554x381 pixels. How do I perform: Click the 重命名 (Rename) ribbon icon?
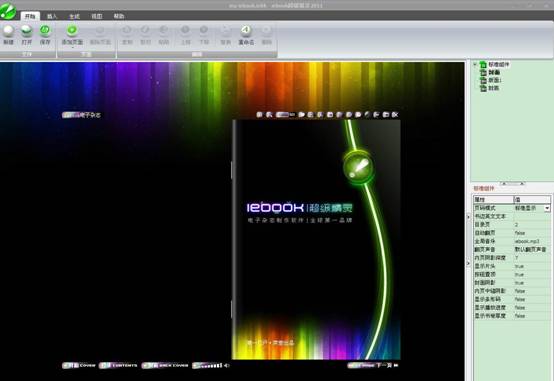[x=246, y=31]
